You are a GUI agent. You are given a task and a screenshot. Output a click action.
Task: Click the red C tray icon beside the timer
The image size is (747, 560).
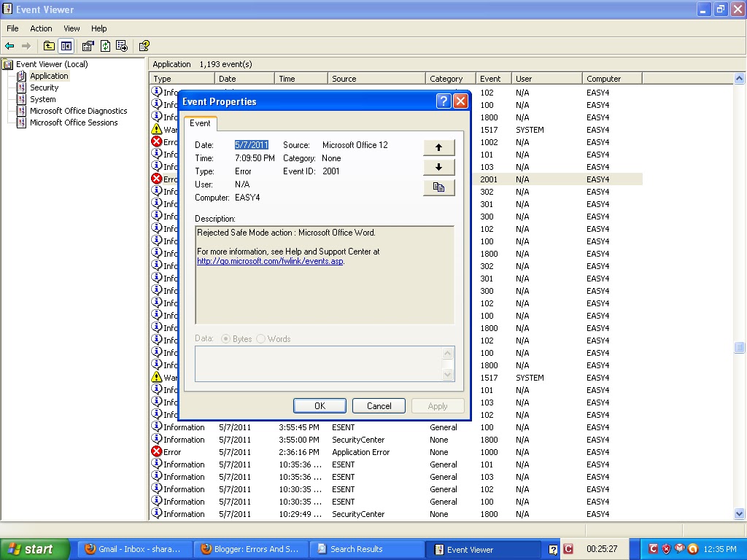click(x=568, y=549)
